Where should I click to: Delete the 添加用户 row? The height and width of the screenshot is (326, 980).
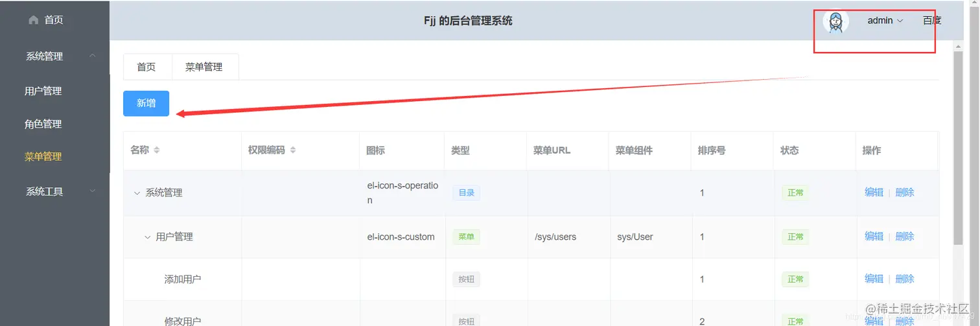pyautogui.click(x=905, y=279)
